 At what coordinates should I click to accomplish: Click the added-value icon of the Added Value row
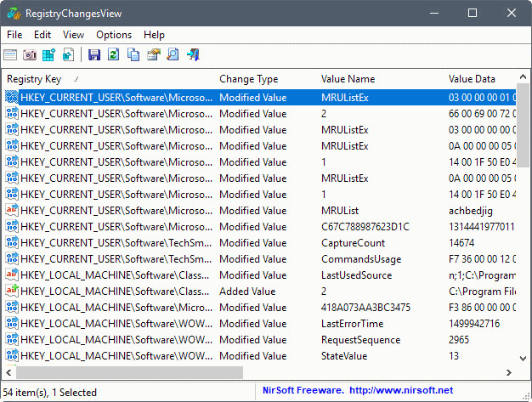point(12,291)
